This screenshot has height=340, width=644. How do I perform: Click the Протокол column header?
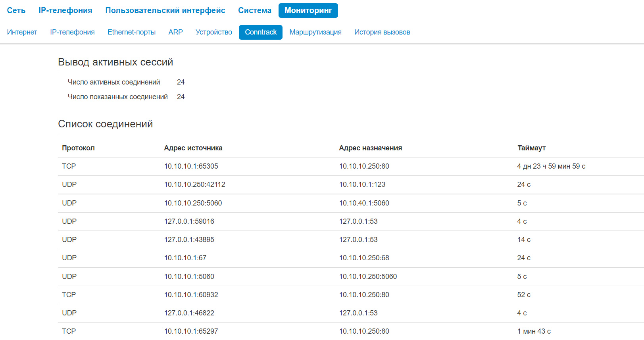point(78,148)
